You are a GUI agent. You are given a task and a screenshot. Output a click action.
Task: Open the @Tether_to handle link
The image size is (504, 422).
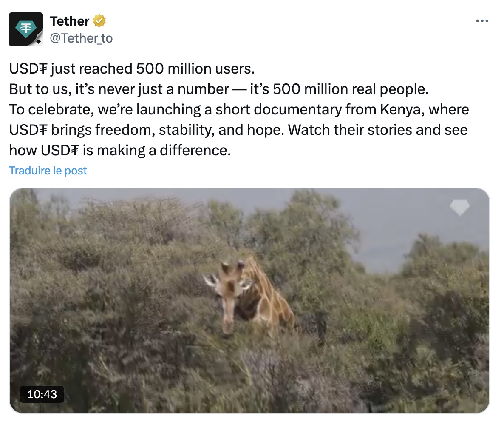pyautogui.click(x=81, y=38)
